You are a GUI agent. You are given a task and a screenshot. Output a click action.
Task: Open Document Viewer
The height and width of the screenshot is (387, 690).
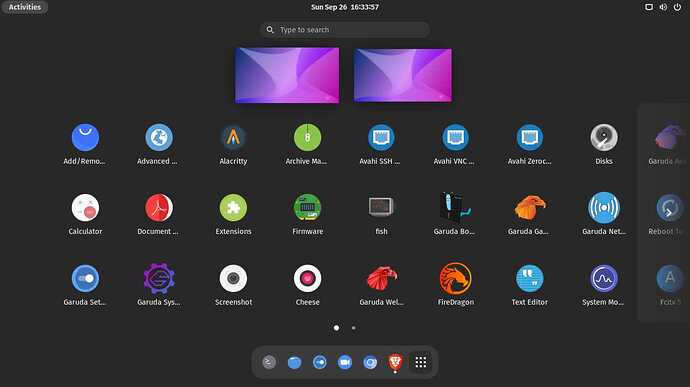(x=159, y=208)
